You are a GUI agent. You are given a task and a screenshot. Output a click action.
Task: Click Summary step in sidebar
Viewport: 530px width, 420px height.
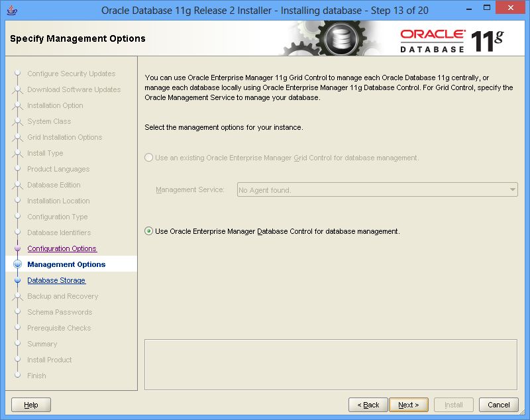42,344
